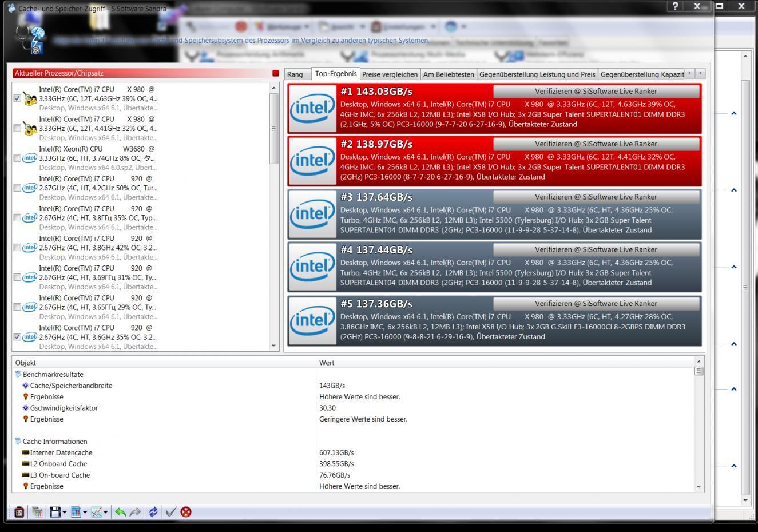Open the Gegenüberstellung Kapazit tab
The image size is (758, 532).
pyautogui.click(x=642, y=74)
